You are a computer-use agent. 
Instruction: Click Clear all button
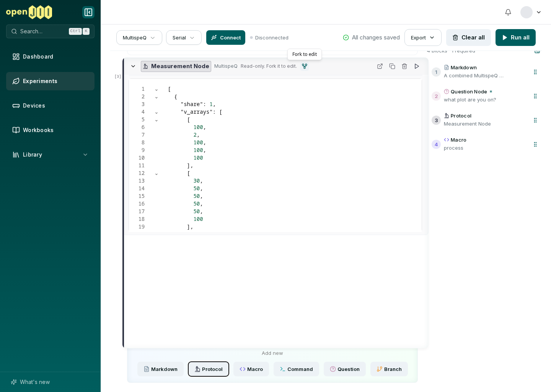tap(468, 38)
